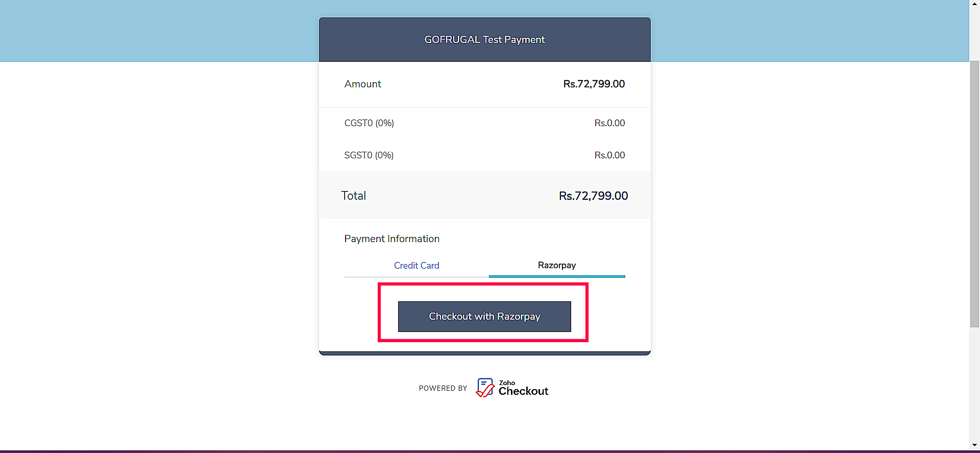Click scrollbar track above the thumb
Image resolution: width=980 pixels, height=453 pixels.
click(x=974, y=31)
